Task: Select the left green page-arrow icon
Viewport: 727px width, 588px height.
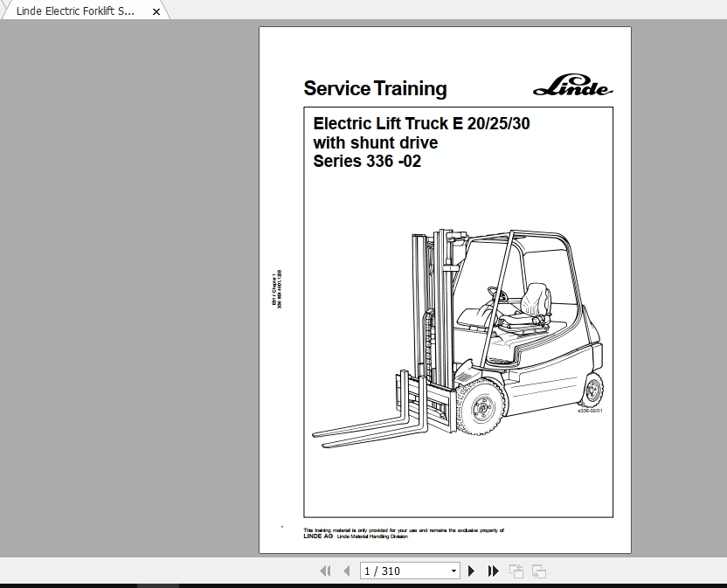Action: (x=516, y=570)
